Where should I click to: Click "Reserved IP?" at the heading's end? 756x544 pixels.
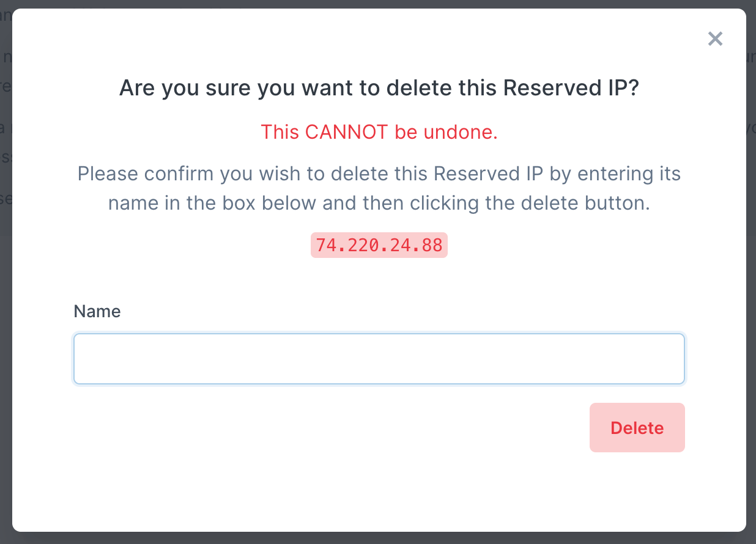(571, 88)
